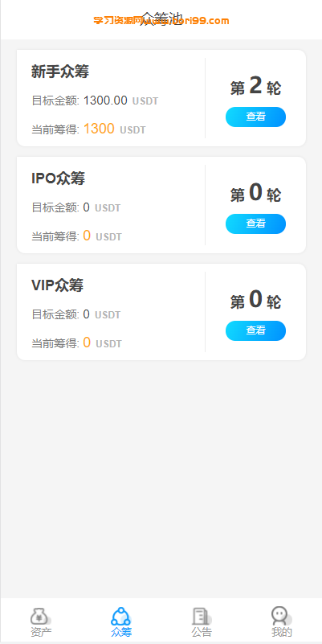Click 查看 button for IPO众筹

(x=255, y=224)
